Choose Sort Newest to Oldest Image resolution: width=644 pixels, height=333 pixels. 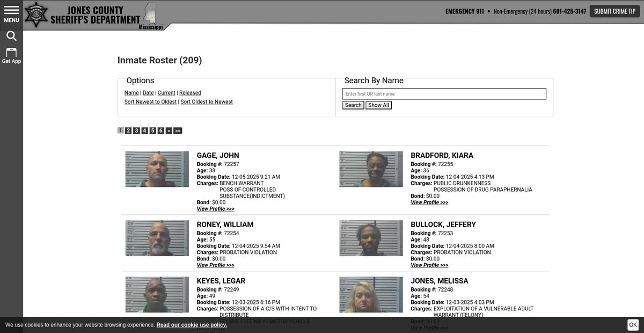coord(150,102)
